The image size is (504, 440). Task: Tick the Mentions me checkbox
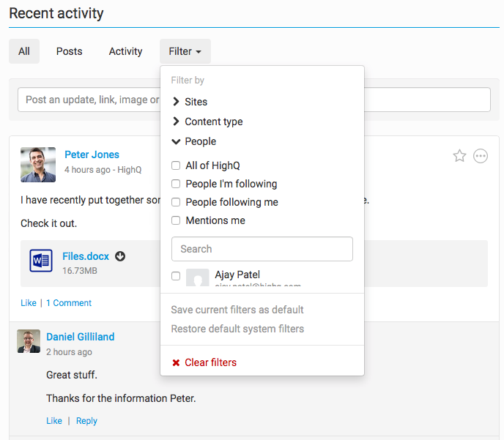(176, 220)
